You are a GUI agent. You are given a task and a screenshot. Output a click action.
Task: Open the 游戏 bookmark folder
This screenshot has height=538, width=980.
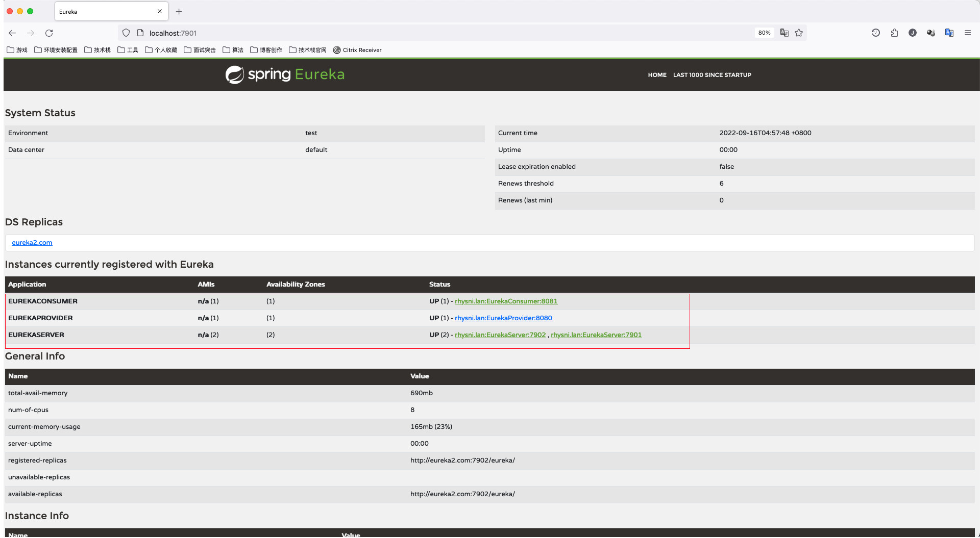pos(17,50)
